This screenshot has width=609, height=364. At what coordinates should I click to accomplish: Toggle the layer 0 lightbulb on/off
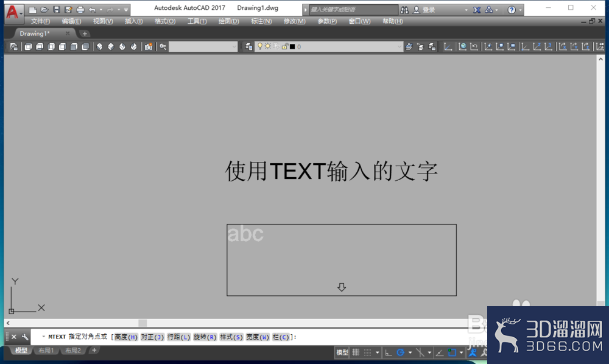pyautogui.click(x=260, y=47)
